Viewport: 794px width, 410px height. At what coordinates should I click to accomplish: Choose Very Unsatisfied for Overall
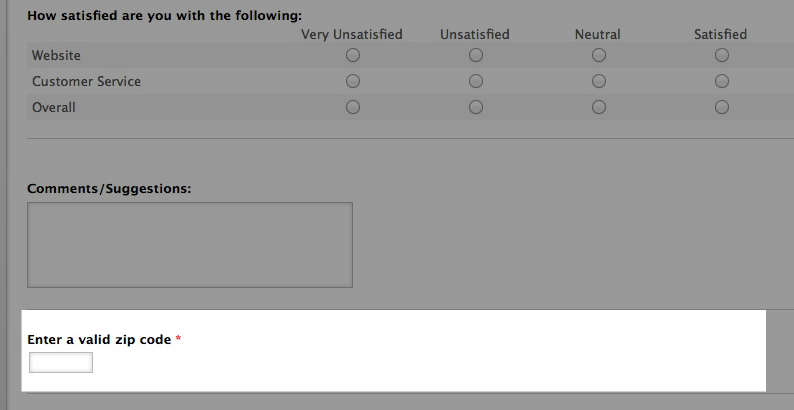coord(352,107)
